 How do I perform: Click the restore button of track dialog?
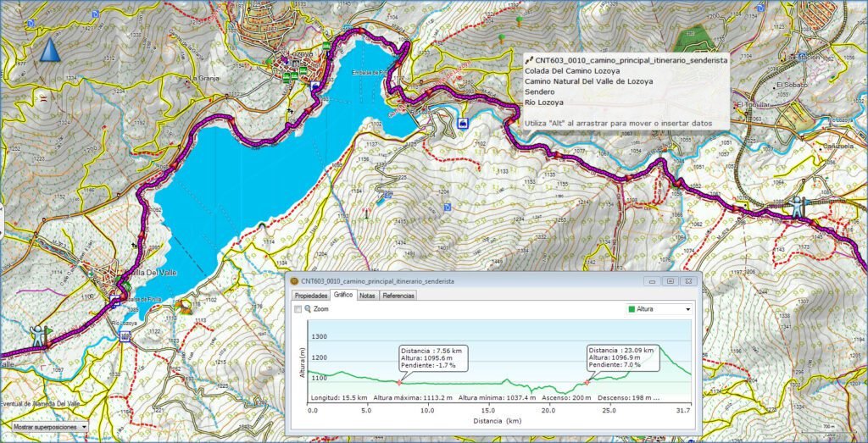click(x=670, y=280)
